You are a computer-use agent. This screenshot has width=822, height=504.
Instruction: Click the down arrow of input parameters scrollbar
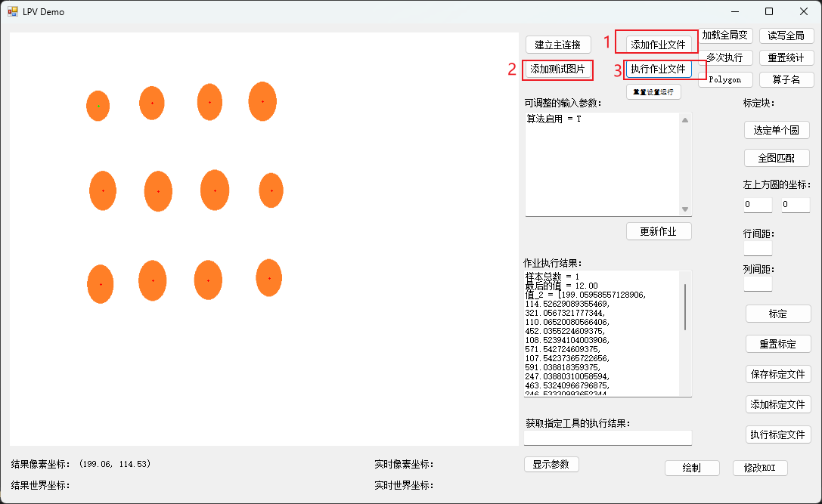[685, 209]
